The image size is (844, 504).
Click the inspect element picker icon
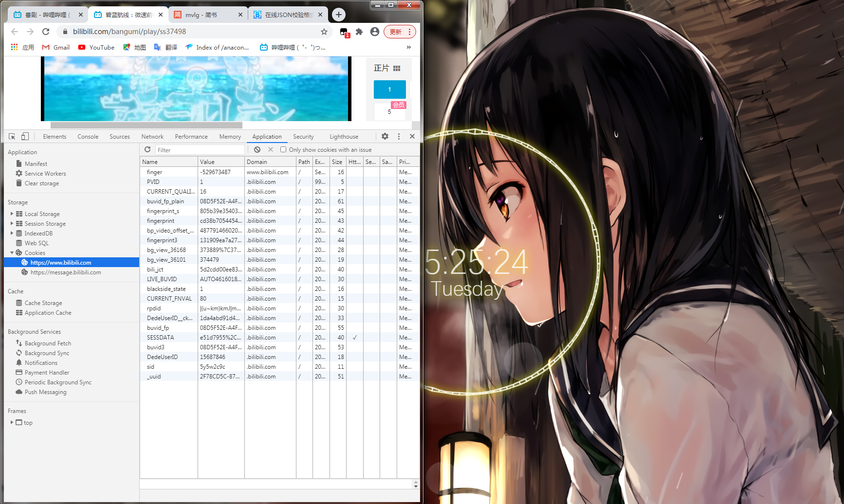coord(12,137)
